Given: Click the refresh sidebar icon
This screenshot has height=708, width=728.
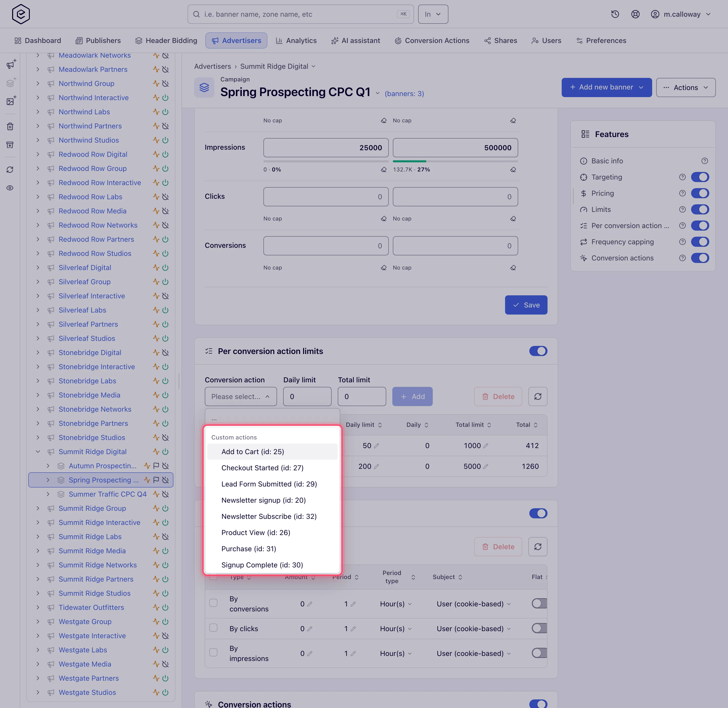Looking at the screenshot, I should coord(10,170).
